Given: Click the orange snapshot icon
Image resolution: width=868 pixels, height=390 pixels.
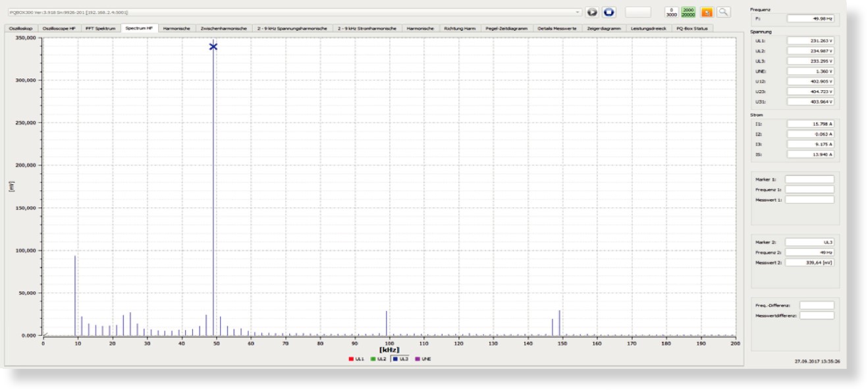Looking at the screenshot, I should pos(706,12).
